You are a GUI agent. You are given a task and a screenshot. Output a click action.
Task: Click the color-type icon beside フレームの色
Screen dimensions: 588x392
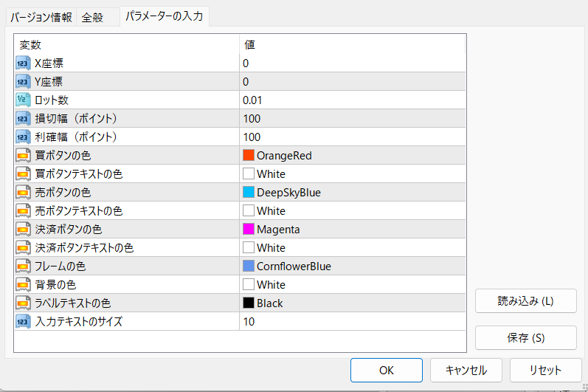[x=22, y=267]
